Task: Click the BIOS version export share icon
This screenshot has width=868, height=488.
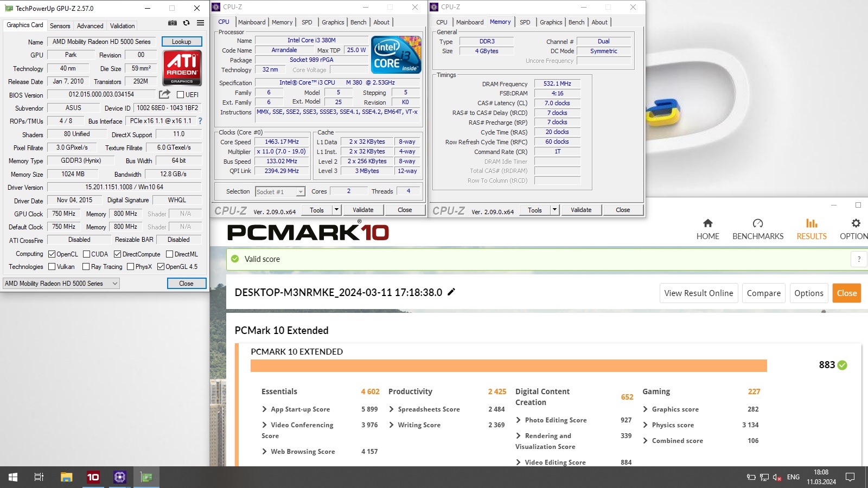Action: pos(164,94)
